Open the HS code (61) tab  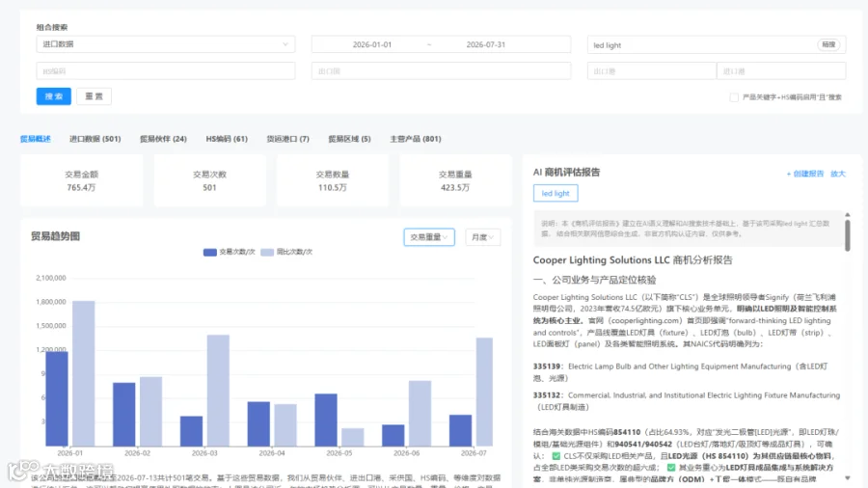227,139
